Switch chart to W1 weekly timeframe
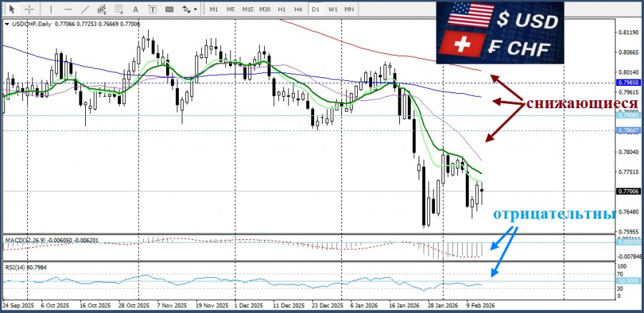The width and height of the screenshot is (644, 313). coord(333,9)
